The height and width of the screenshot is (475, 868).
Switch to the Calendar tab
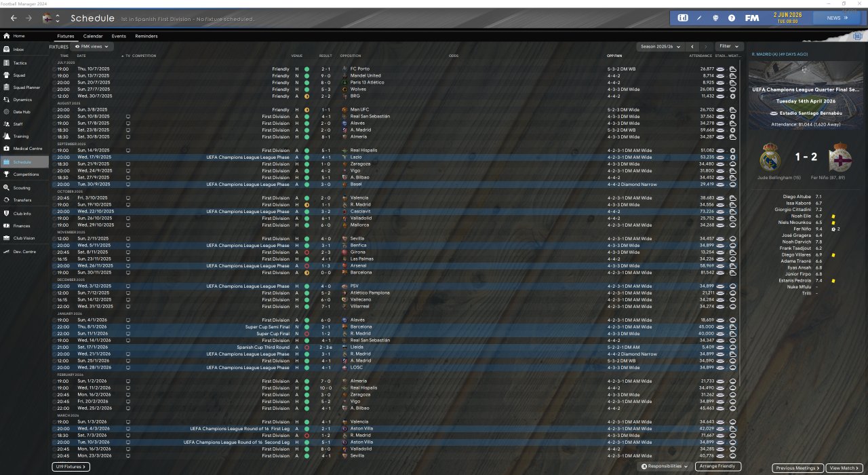point(93,36)
